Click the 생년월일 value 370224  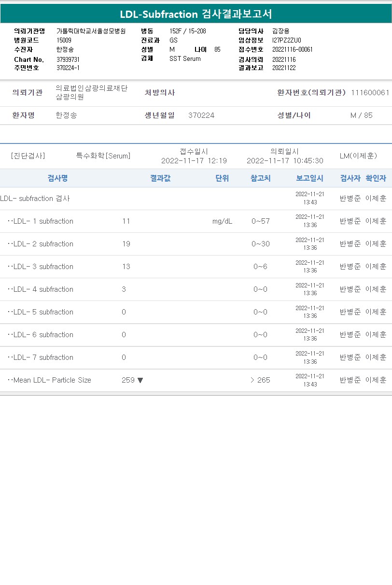click(x=201, y=115)
